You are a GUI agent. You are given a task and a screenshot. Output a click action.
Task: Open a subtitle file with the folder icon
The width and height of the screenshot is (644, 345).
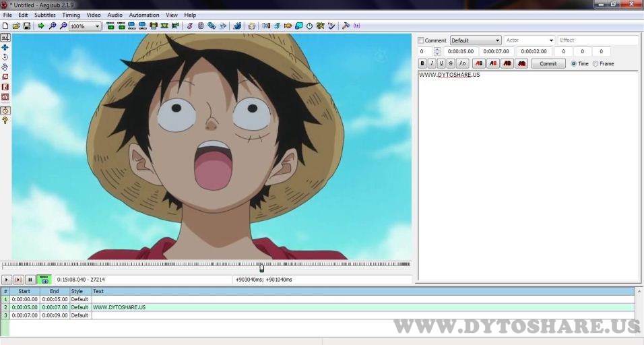tap(16, 26)
